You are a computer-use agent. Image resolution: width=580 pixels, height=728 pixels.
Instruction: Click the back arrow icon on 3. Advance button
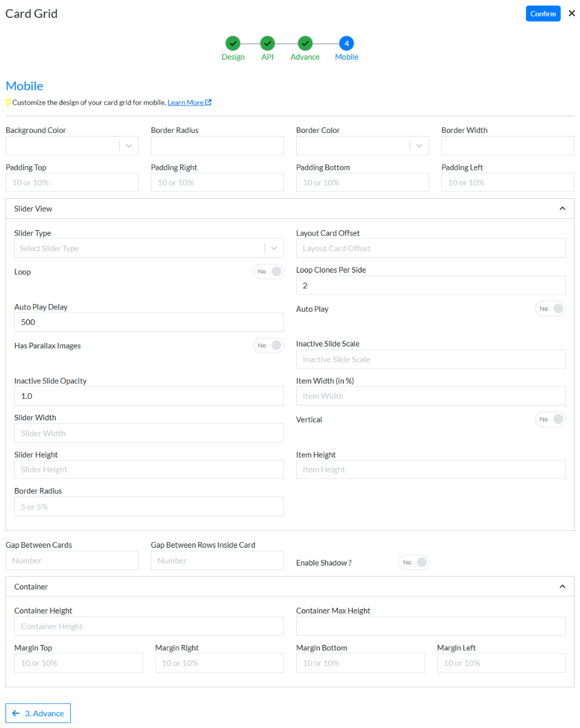coord(17,713)
